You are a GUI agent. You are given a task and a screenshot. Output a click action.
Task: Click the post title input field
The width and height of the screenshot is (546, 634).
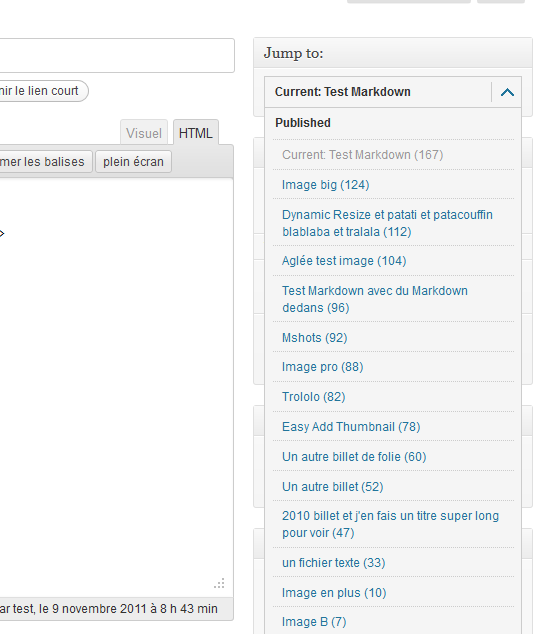click(117, 55)
